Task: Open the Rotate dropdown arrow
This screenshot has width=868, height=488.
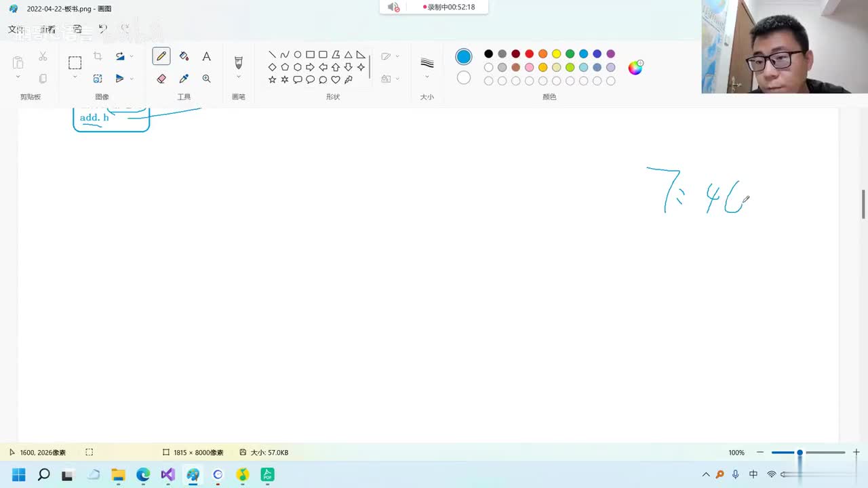Action: (132, 56)
